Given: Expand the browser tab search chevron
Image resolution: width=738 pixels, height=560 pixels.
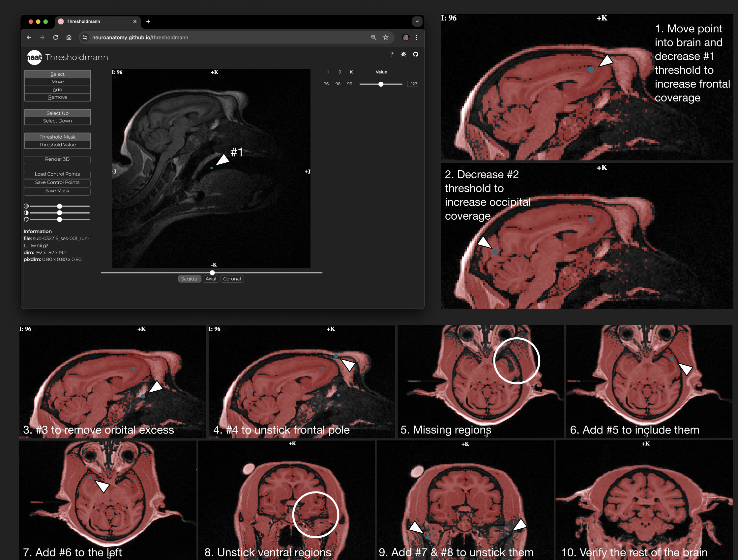Looking at the screenshot, I should (417, 22).
